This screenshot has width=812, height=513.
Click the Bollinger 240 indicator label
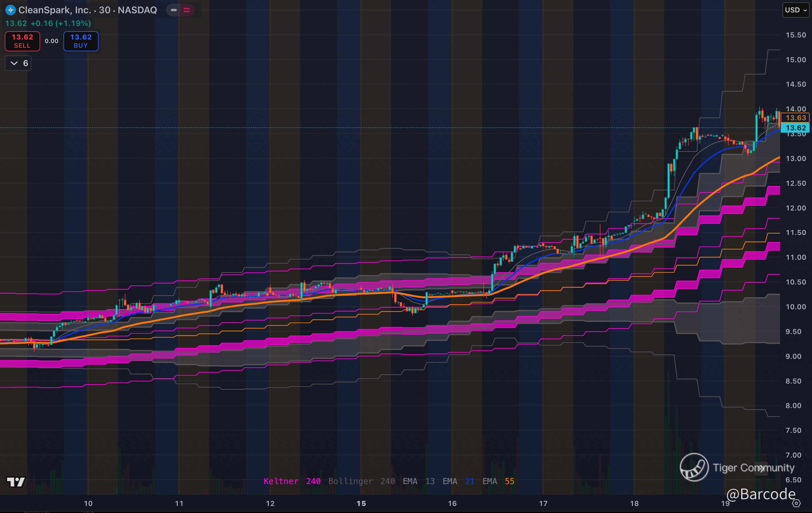tap(361, 481)
